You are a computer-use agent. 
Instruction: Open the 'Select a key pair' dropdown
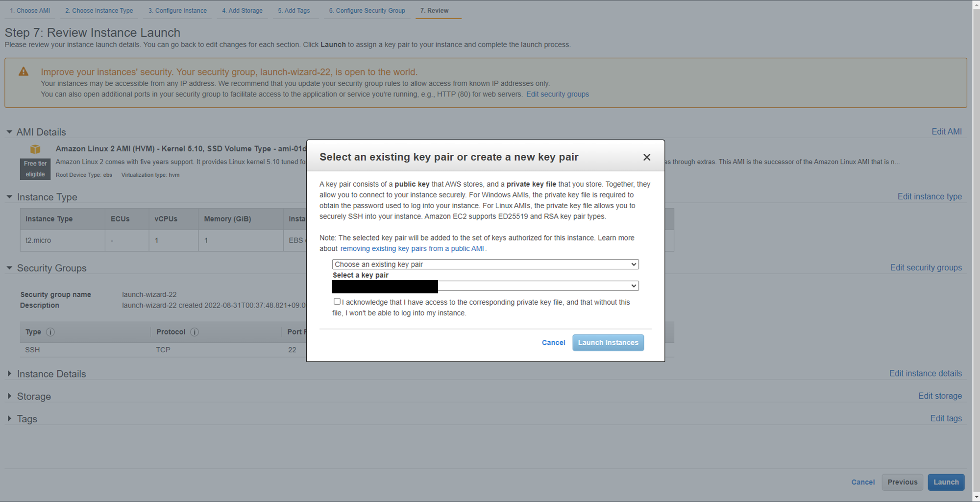coord(486,286)
